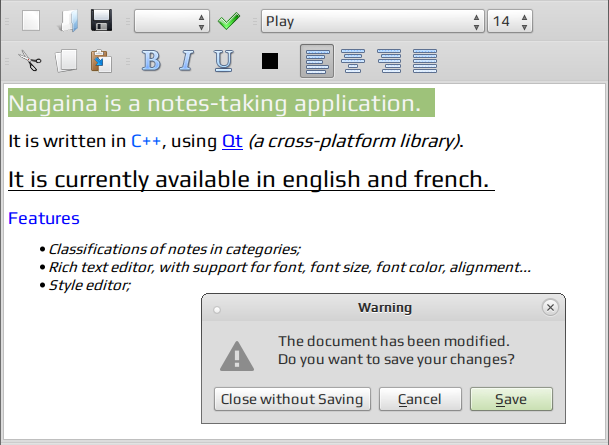Follow the Qt hyperlink

coord(232,141)
